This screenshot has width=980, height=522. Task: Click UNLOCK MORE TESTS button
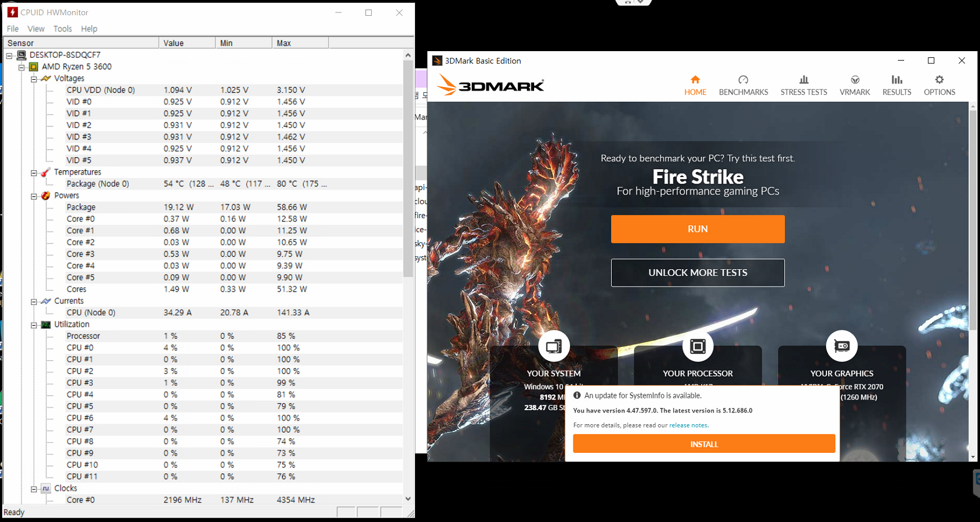(698, 273)
